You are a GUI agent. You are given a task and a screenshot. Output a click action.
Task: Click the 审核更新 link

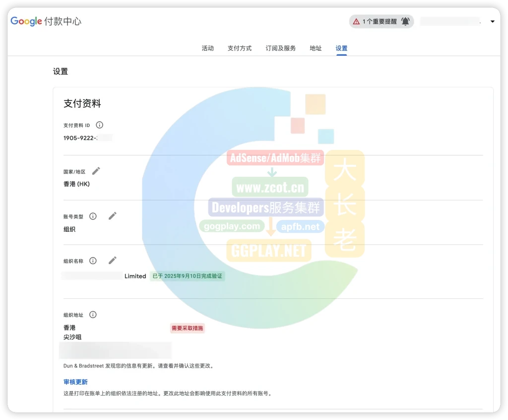pyautogui.click(x=75, y=382)
